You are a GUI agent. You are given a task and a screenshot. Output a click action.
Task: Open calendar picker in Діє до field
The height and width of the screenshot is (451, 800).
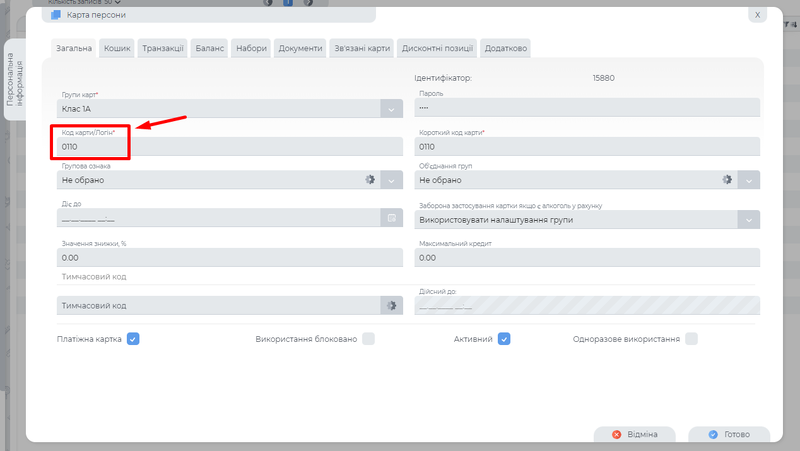coord(391,217)
